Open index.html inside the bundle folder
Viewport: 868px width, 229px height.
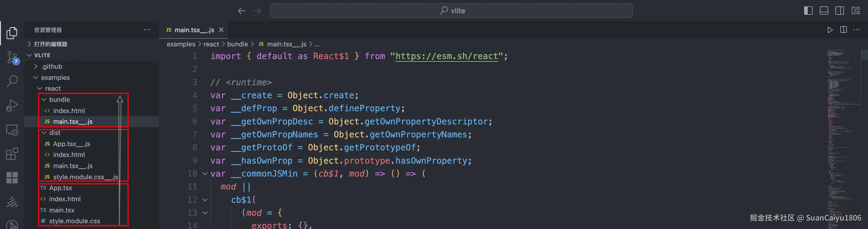[x=92, y=111]
